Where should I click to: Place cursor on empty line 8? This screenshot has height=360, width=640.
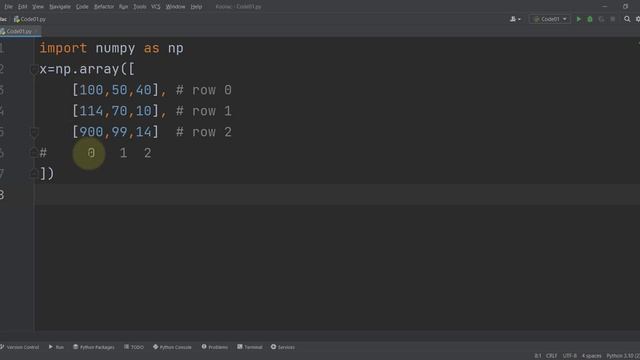[x=337, y=194]
